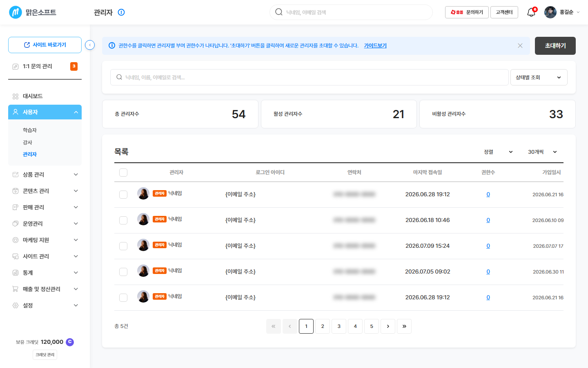Expand the 상품 관리 menu chevron
Viewport: 588px width, 368px height.
click(x=76, y=175)
